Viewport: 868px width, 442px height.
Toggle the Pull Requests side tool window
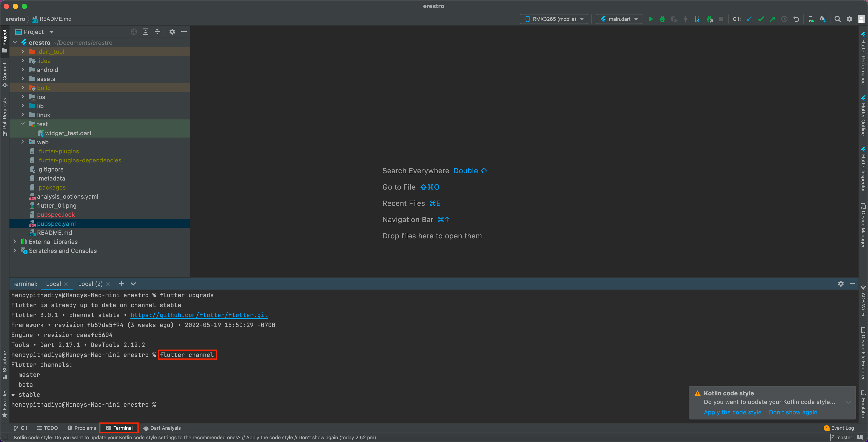[5, 117]
